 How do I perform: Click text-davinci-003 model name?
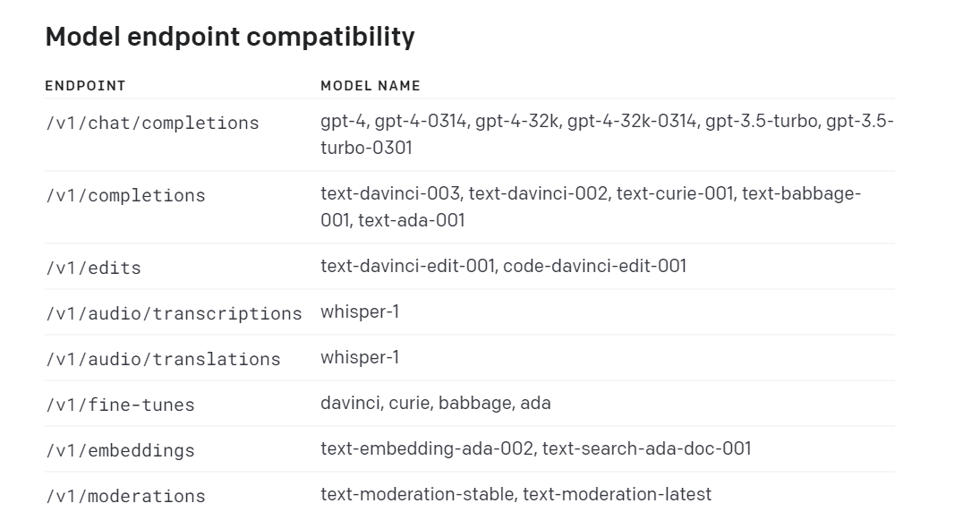pyautogui.click(x=390, y=194)
